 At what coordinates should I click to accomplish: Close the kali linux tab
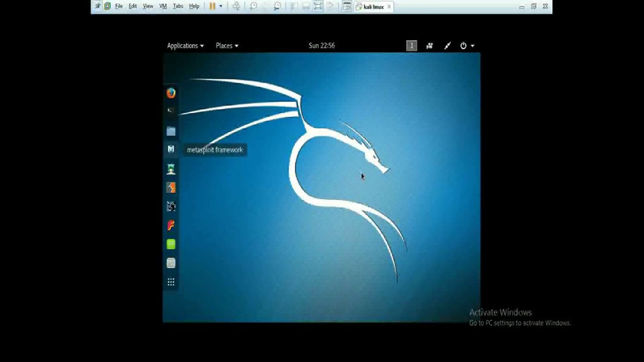(389, 7)
